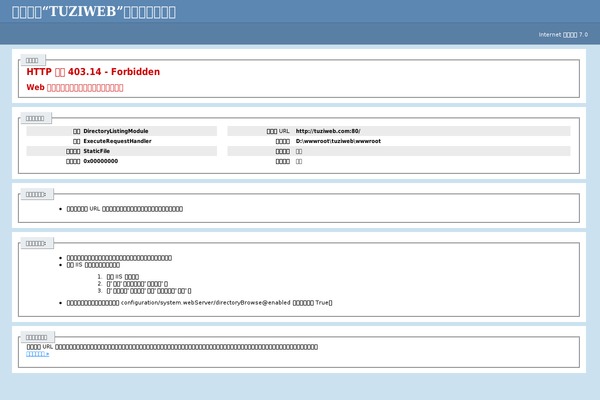The height and width of the screenshot is (400, 600).
Task: Click the 'configuration/system.webServer/directoryBrowse@enabled' text
Action: [x=205, y=303]
